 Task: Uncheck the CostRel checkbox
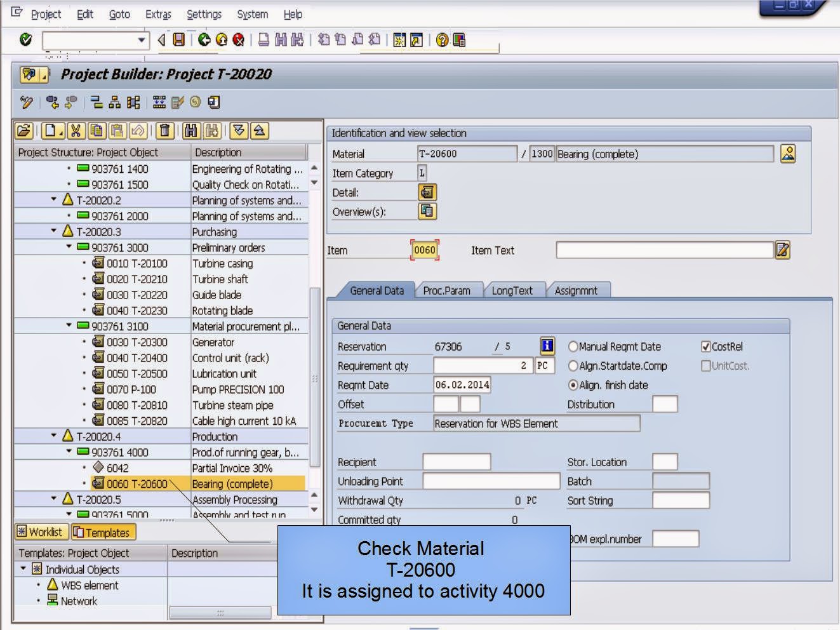pyautogui.click(x=707, y=346)
